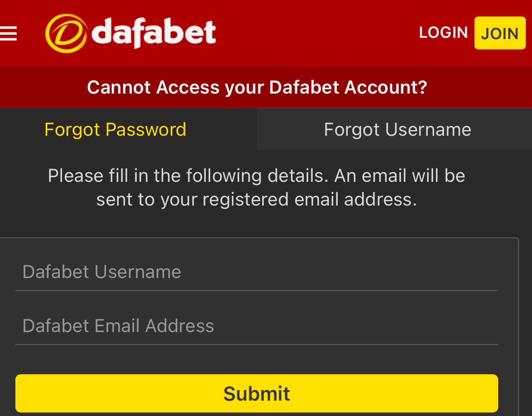Click empty red header area left of LOGIN
The width and height of the screenshot is (532, 416).
pyautogui.click(x=317, y=33)
